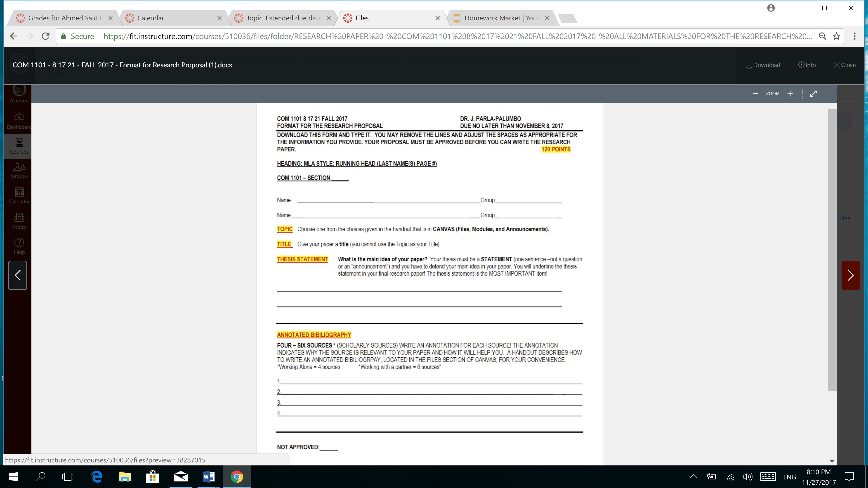
Task: Open a new browser tab
Action: (x=567, y=18)
